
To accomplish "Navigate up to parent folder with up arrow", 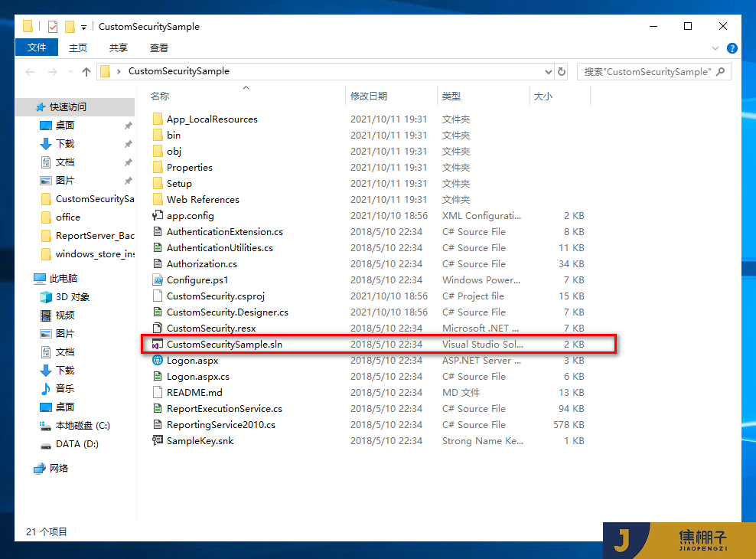I will pos(86,70).
